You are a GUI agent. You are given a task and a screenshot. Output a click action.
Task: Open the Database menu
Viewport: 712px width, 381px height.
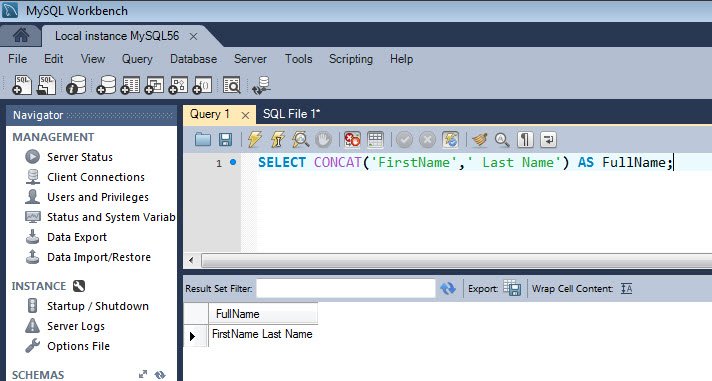[193, 59]
